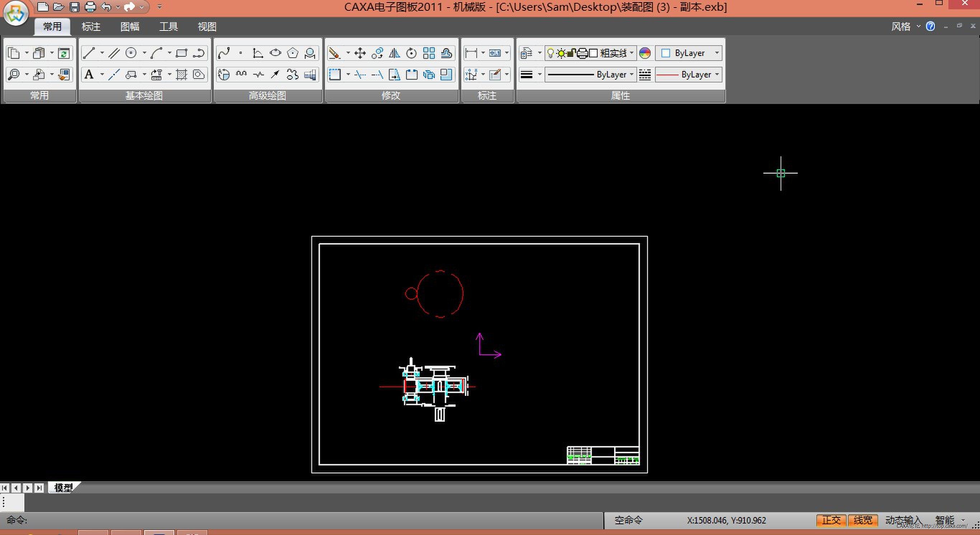
Task: Click the 模型 model sheet tab
Action: click(63, 487)
